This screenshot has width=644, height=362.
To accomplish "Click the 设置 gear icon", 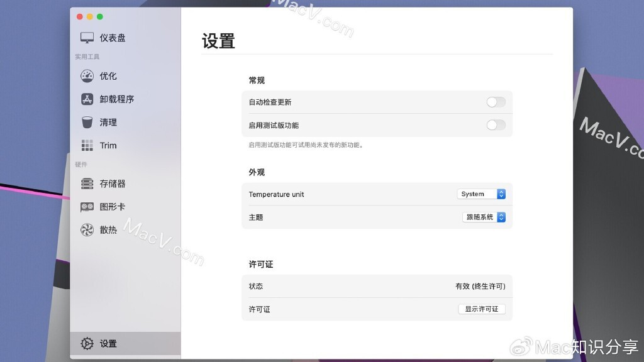I will (87, 344).
